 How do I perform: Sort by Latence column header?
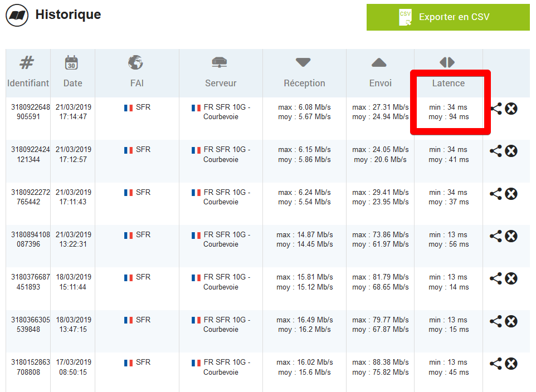coord(448,83)
